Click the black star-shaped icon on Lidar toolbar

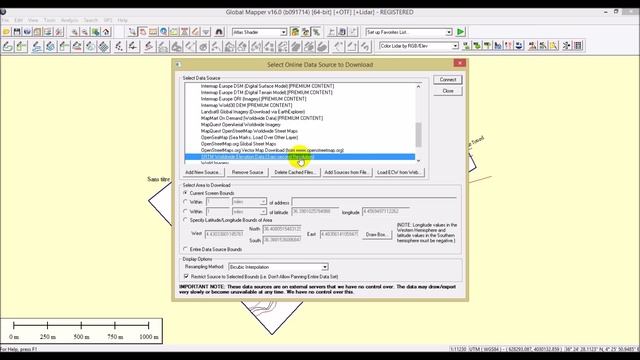[567, 46]
